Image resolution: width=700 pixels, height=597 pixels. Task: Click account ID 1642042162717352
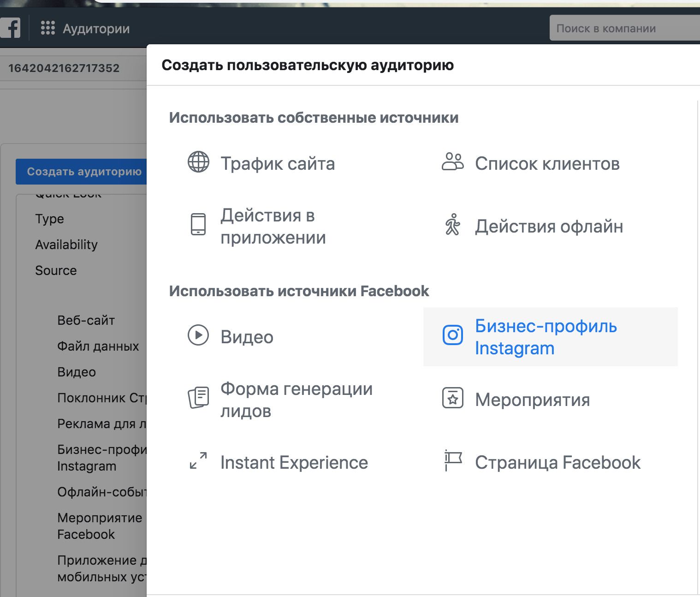[64, 68]
